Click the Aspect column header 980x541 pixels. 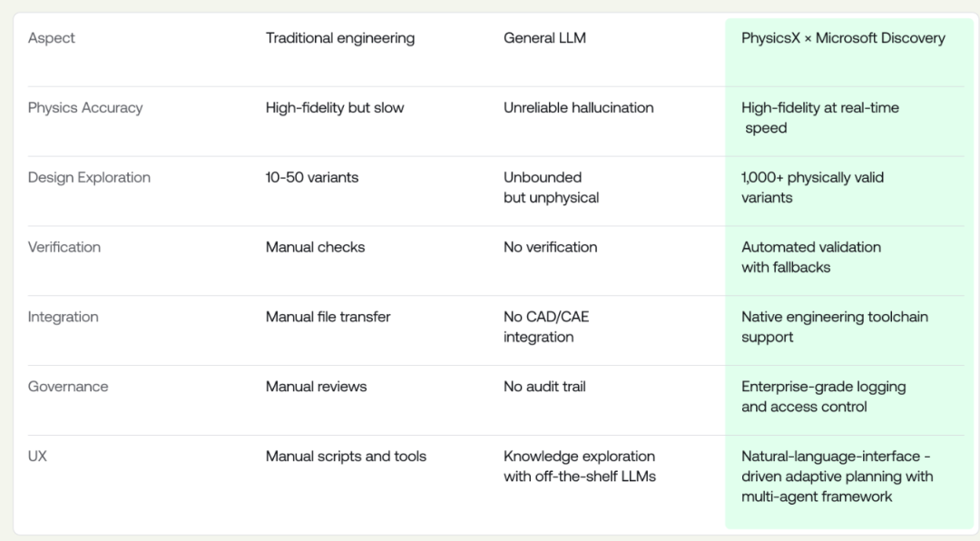tap(51, 38)
